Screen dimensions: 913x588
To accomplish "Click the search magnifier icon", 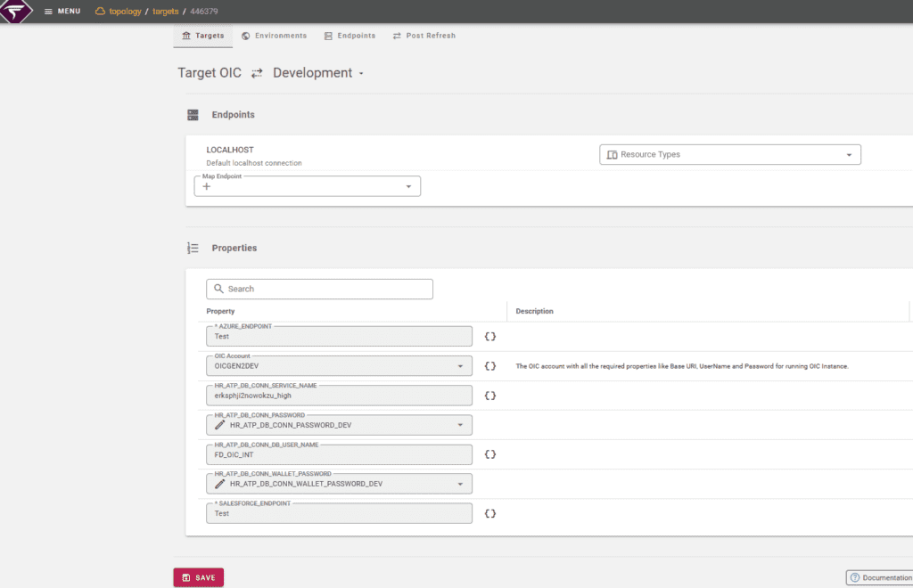I will coord(219,289).
